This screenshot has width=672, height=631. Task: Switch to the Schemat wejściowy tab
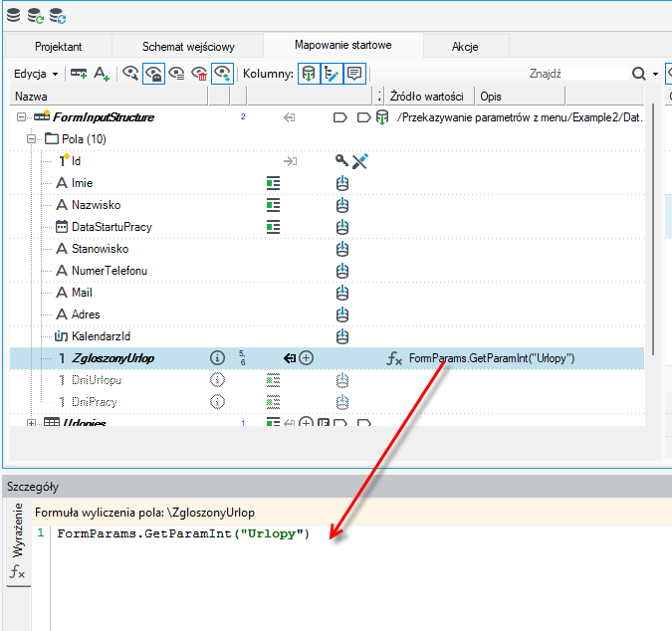tap(188, 46)
